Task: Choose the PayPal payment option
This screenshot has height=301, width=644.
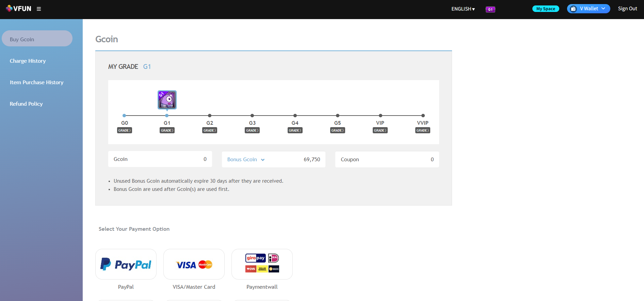Action: [x=126, y=264]
